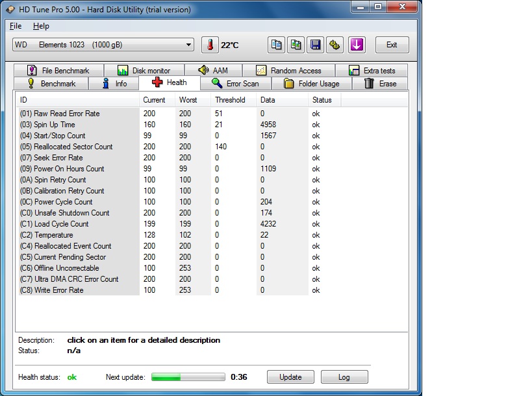
Task: Switch to the AAM tab
Action: 214,71
